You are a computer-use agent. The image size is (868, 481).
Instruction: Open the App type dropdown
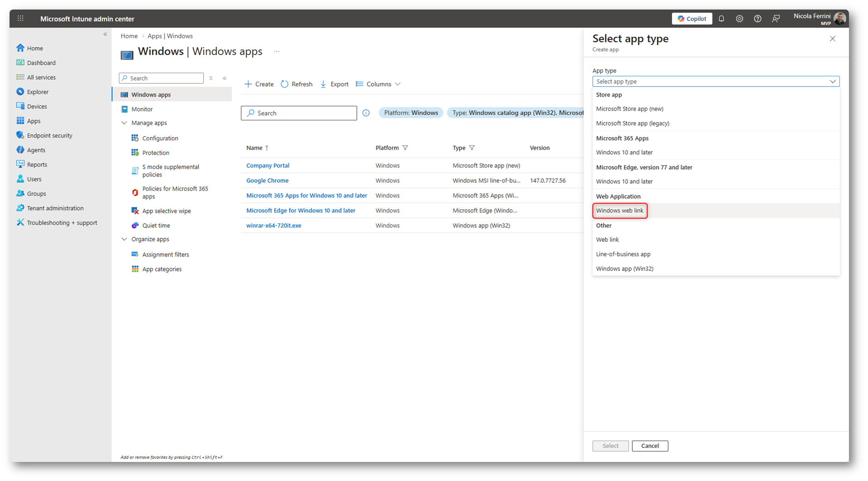pos(716,82)
